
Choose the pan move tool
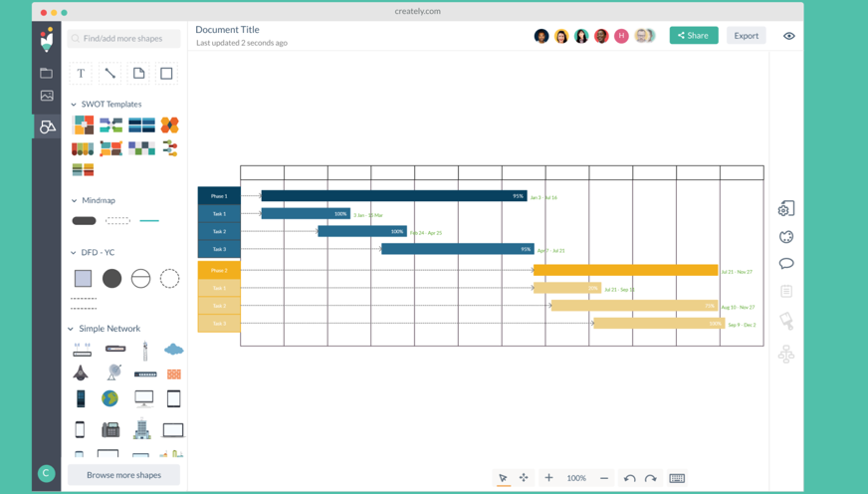[x=524, y=477]
